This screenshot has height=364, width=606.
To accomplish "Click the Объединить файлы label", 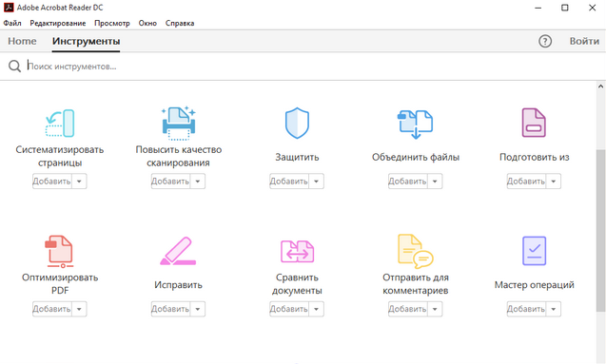I will [x=416, y=157].
